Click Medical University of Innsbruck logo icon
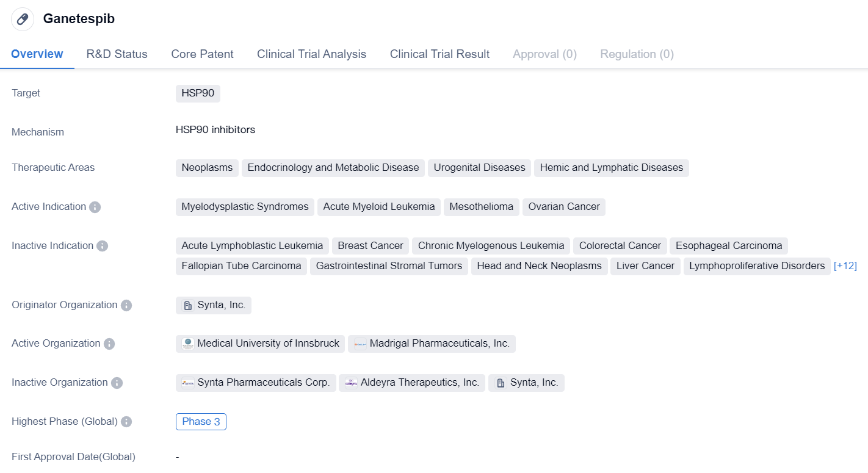Viewport: 868px width, 473px height. tap(188, 344)
